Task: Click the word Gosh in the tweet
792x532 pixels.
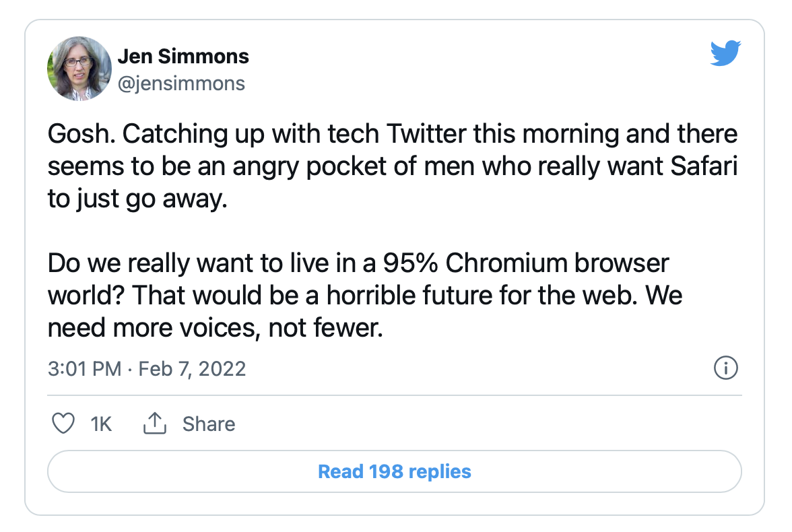Action: pyautogui.click(x=75, y=135)
